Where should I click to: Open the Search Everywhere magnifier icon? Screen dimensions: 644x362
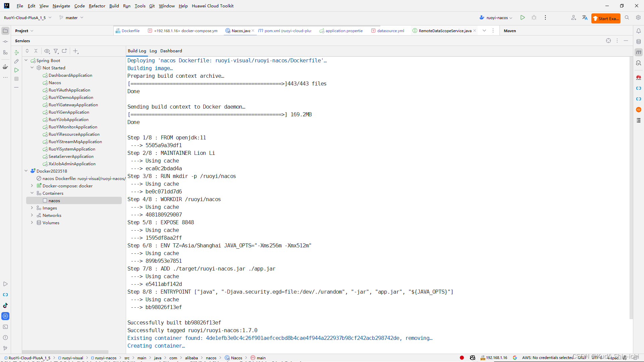pyautogui.click(x=627, y=18)
